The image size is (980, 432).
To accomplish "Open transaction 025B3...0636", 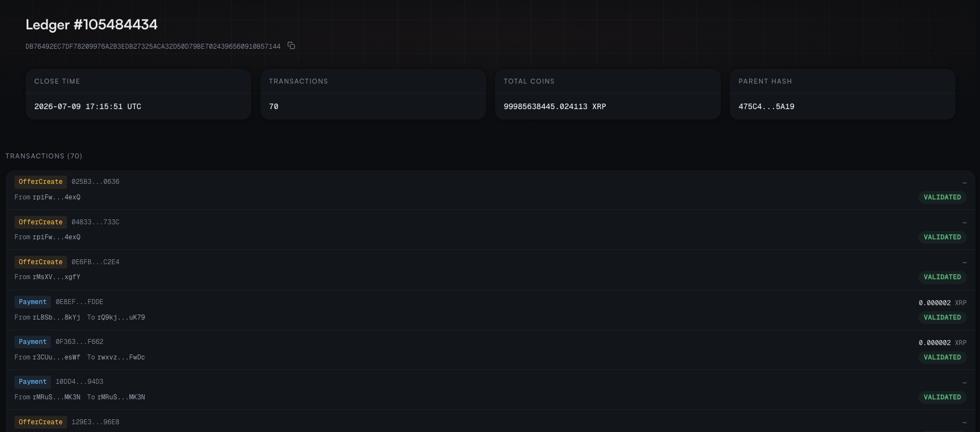I will (95, 182).
